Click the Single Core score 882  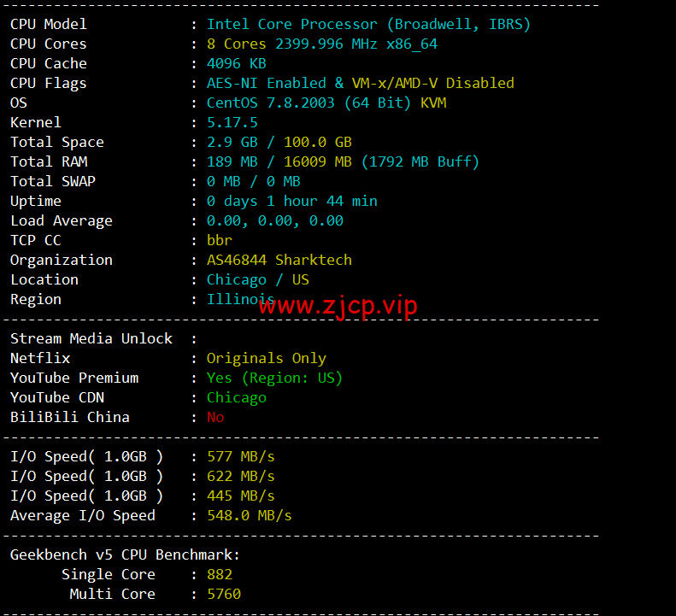(220, 574)
